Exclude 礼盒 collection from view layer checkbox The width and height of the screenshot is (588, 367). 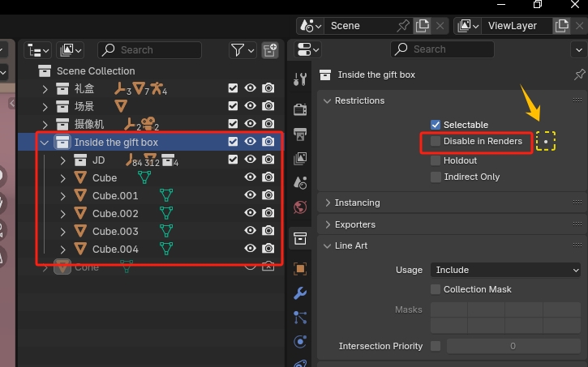[233, 88]
